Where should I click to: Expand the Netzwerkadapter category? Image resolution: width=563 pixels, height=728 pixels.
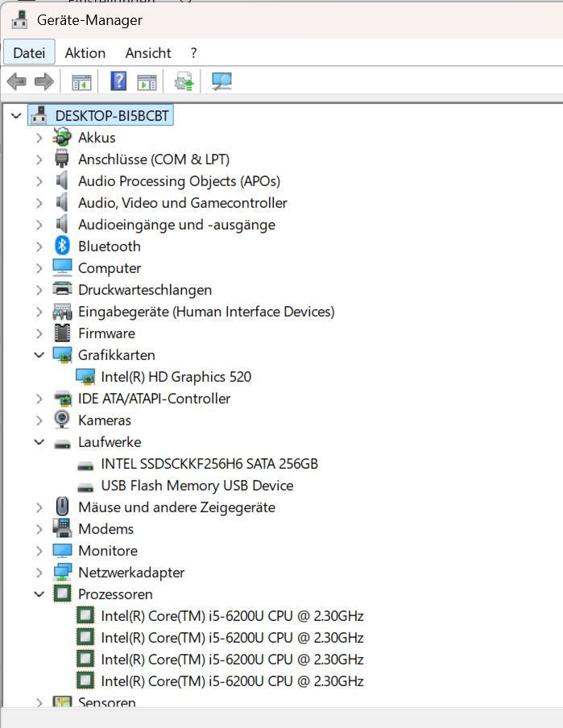[x=39, y=573]
